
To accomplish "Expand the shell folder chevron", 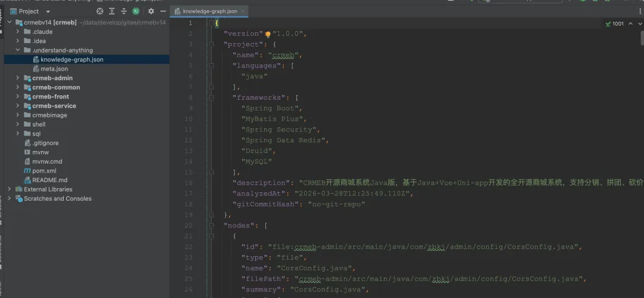I will tap(18, 124).
